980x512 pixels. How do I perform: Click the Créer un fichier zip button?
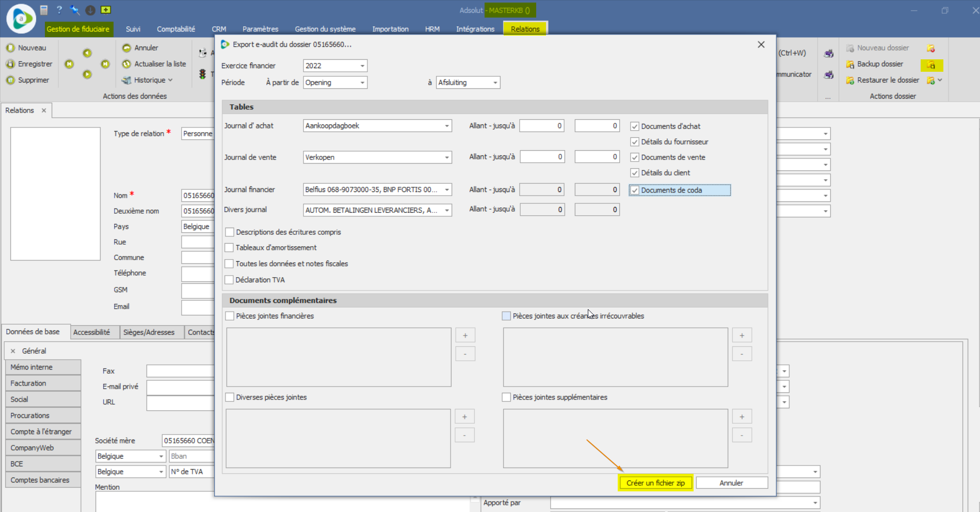pyautogui.click(x=655, y=483)
